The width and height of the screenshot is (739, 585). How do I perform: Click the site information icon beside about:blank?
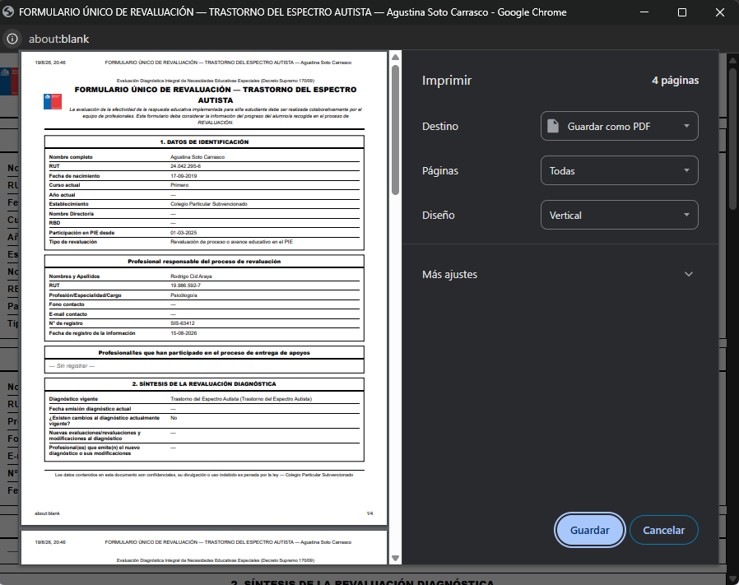(x=12, y=39)
